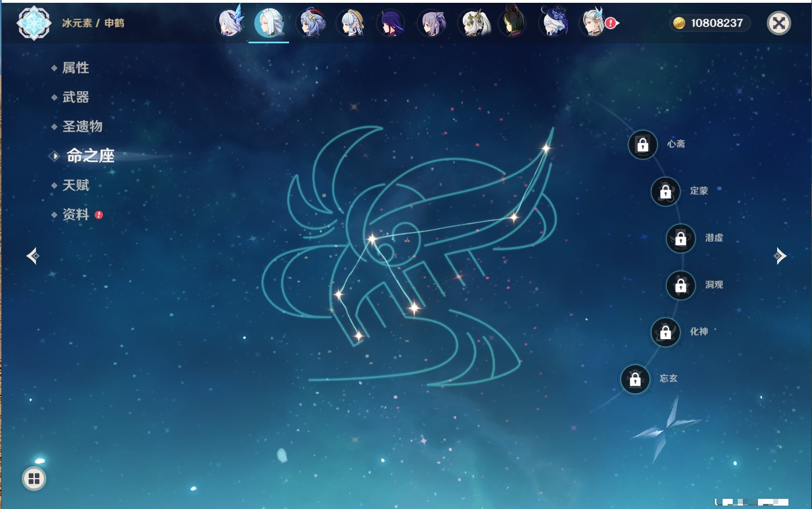Choose the portrait with dark purple hair

tap(392, 23)
